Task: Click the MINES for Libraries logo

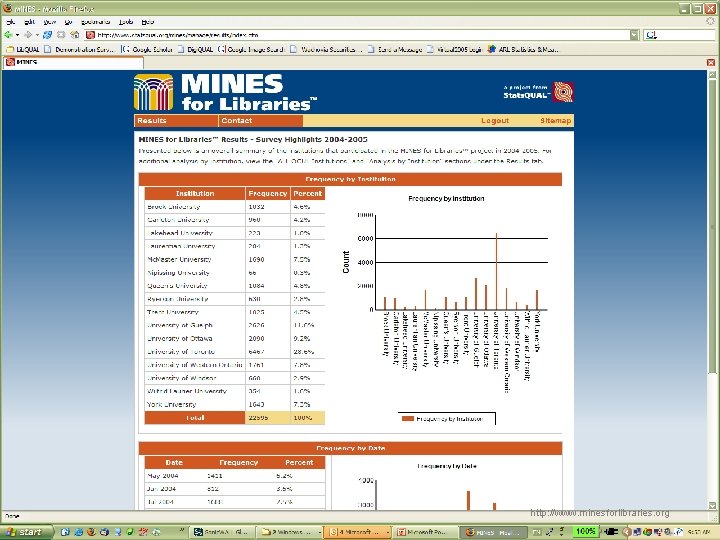Action: (x=225, y=92)
